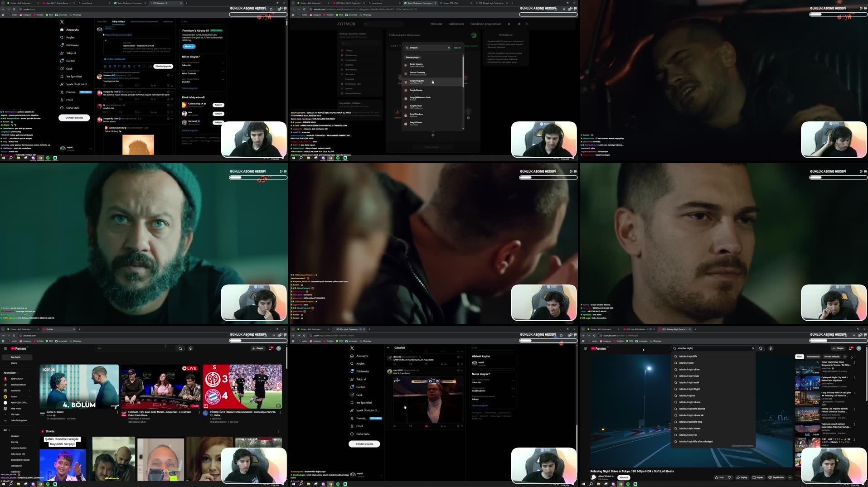868x487 pixels.
Task: Expand the Abonelikler section in the YouTube home sidebar
Action: click(11, 373)
